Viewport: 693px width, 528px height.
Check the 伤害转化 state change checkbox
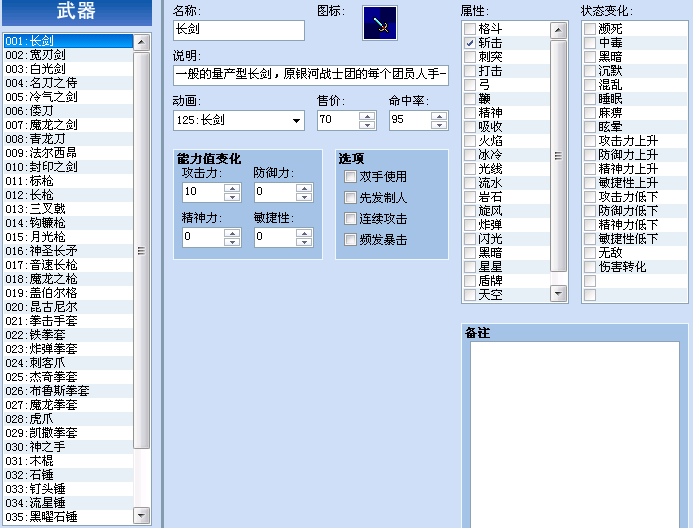point(590,267)
